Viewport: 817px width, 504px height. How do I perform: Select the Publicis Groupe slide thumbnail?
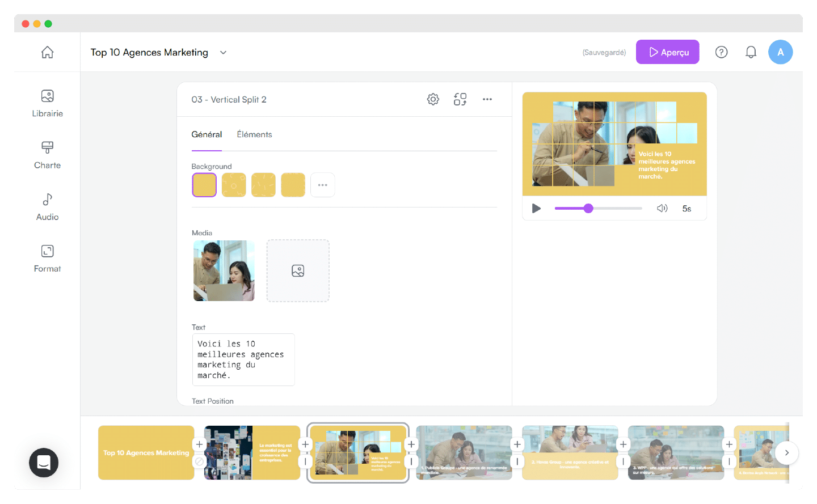point(464,452)
